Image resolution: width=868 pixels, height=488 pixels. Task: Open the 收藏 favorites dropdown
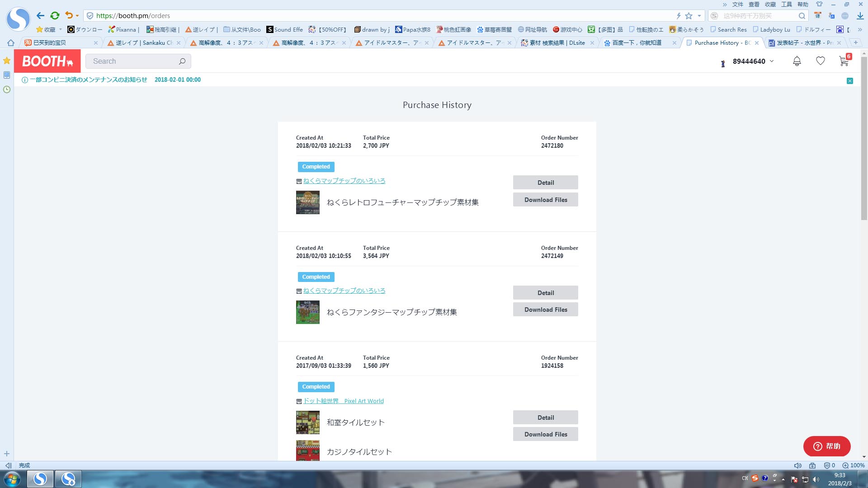49,30
